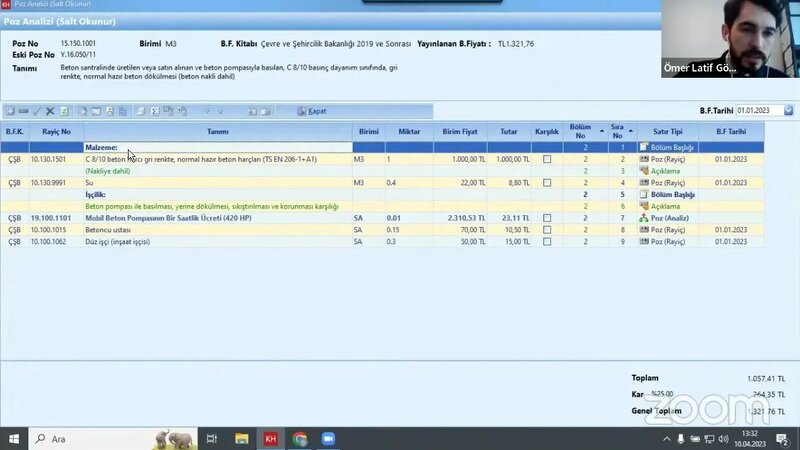The width and height of the screenshot is (800, 450).
Task: Click the microphone icon in system tray
Action: (x=681, y=439)
